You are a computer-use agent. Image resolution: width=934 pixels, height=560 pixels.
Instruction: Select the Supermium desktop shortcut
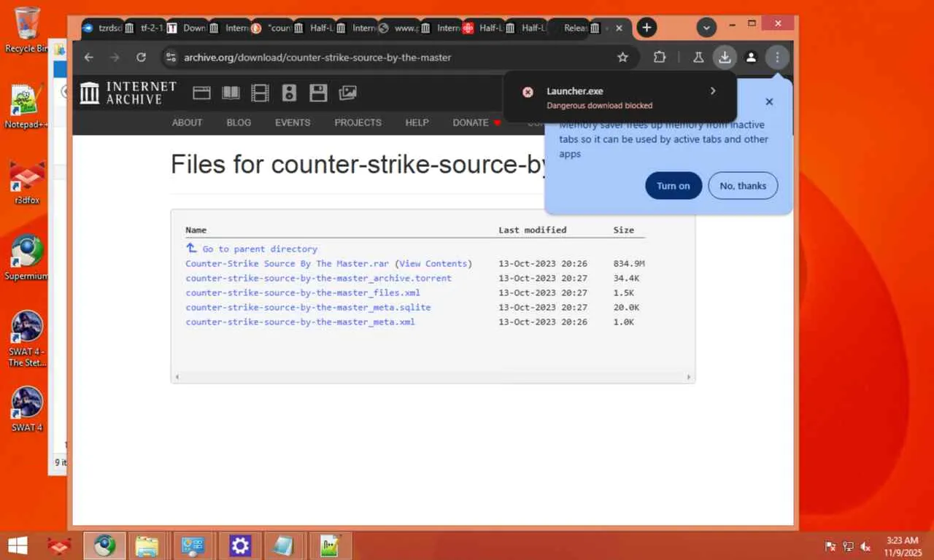click(27, 257)
